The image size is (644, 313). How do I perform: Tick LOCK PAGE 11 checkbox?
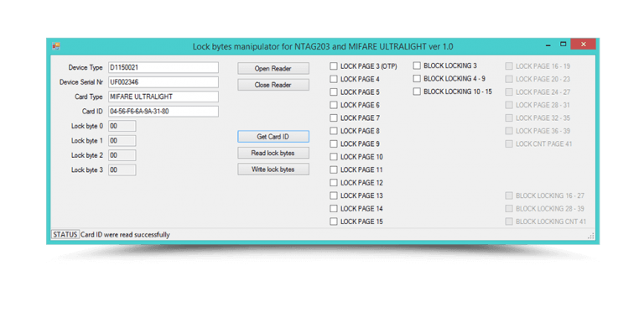click(334, 170)
